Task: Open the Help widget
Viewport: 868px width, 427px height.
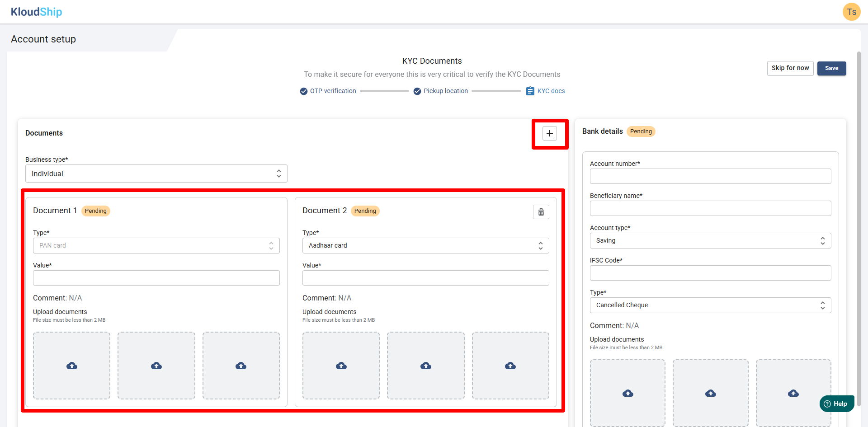Action: (x=837, y=404)
